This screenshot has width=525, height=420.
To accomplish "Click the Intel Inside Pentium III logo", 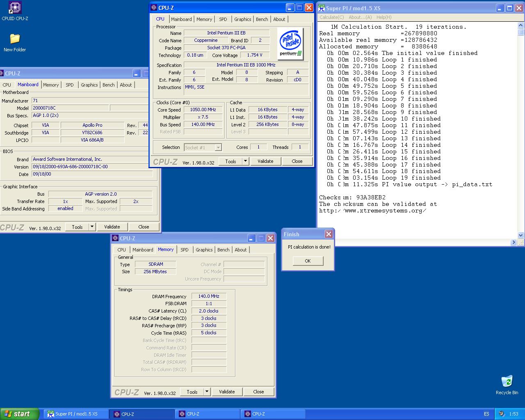I will click(x=290, y=43).
